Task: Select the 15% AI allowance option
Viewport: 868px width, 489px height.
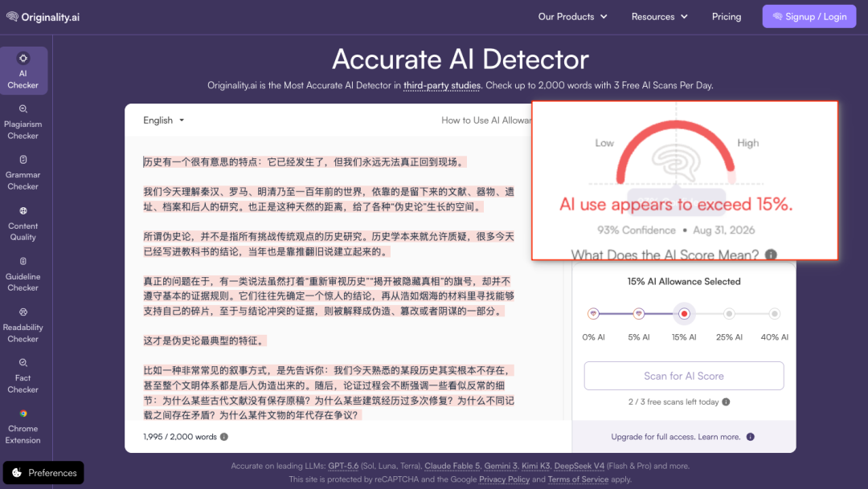Action: tap(684, 314)
